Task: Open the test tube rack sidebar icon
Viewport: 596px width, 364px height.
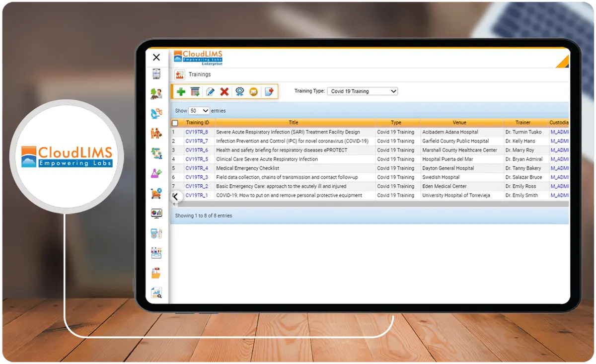Action: 156,253
